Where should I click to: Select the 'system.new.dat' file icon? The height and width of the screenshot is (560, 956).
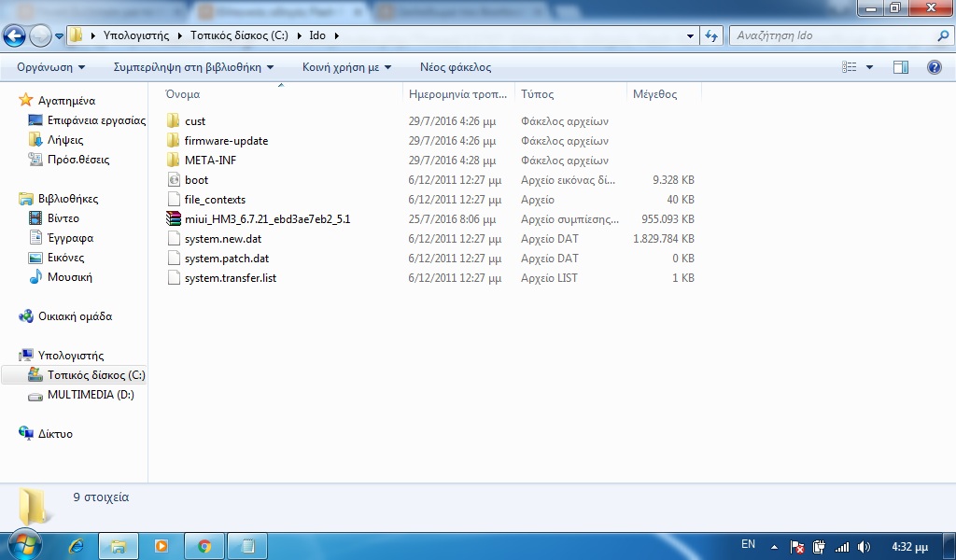[x=174, y=238]
